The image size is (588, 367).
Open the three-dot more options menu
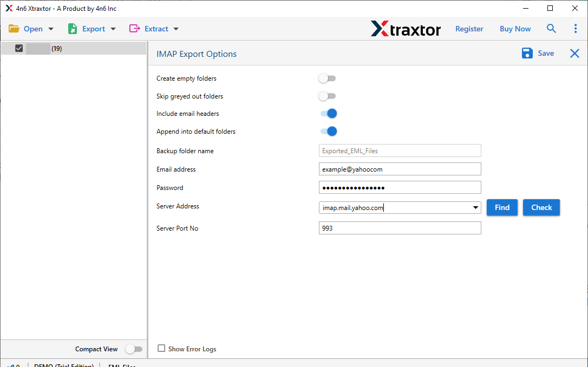[576, 29]
